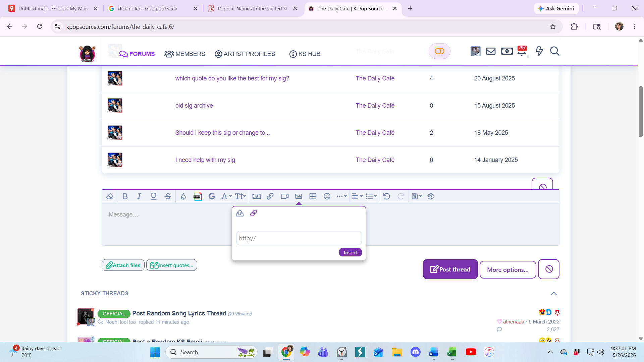
Task: Choose the by-URL link tab in image popup
Action: [254, 213]
